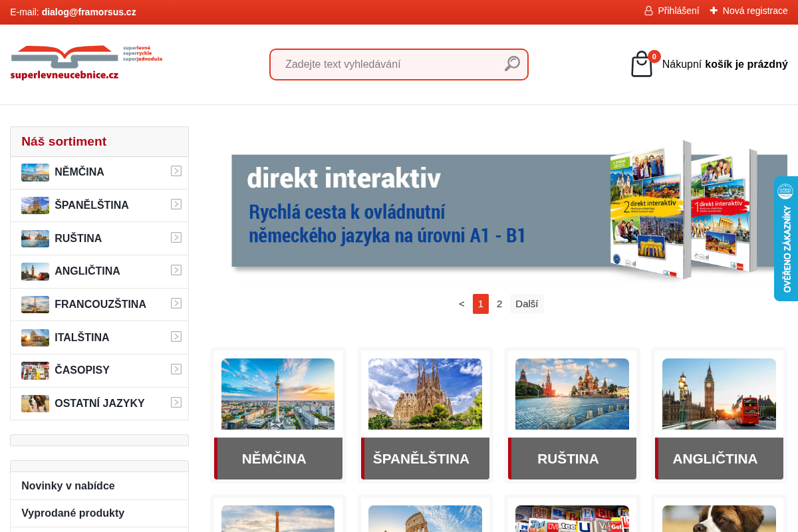Screen dimensions: 798x532
Task: Open the Ověřeno zákazníky side badge
Action: coord(786,239)
